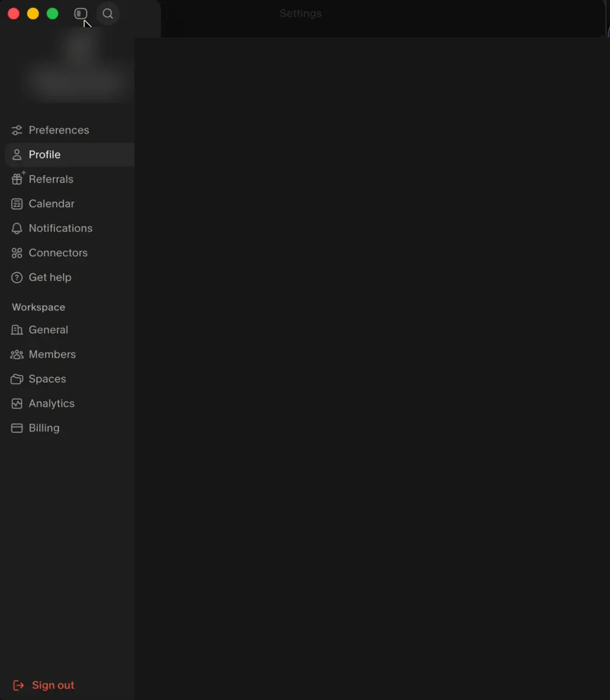The height and width of the screenshot is (700, 610).
Task: Click the Connectors grid icon
Action: (17, 253)
